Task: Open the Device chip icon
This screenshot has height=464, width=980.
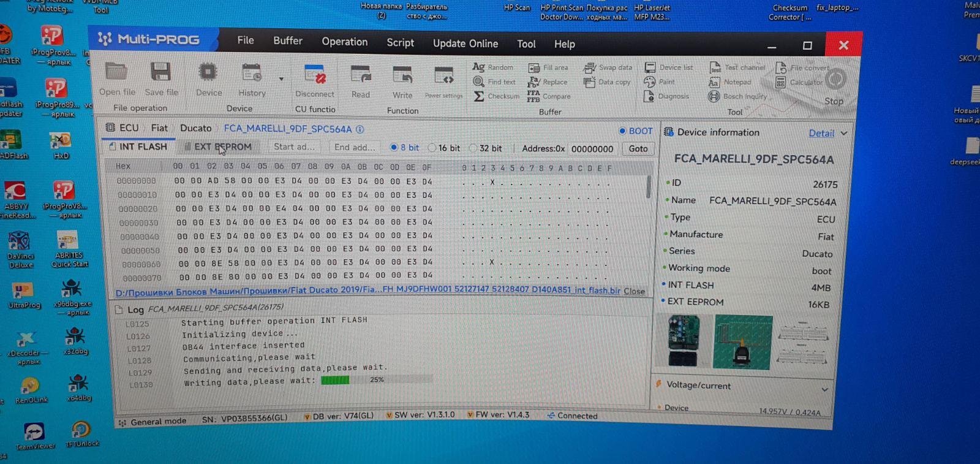Action: [x=208, y=72]
